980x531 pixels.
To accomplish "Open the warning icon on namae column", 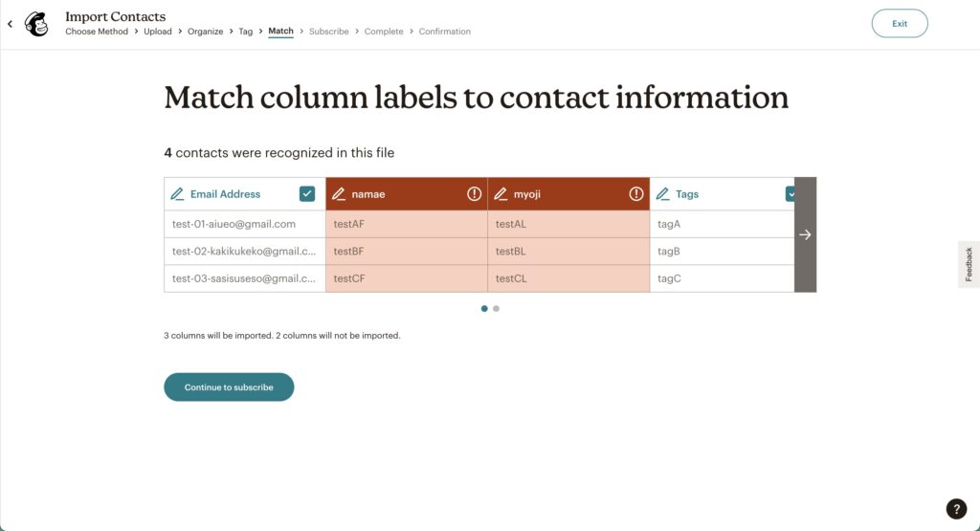I will (x=475, y=193).
